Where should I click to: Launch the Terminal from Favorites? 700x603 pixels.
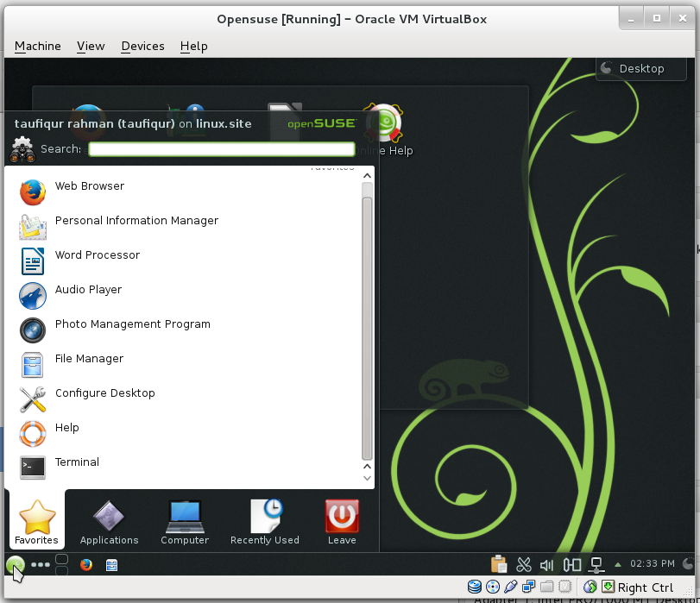[x=77, y=462]
